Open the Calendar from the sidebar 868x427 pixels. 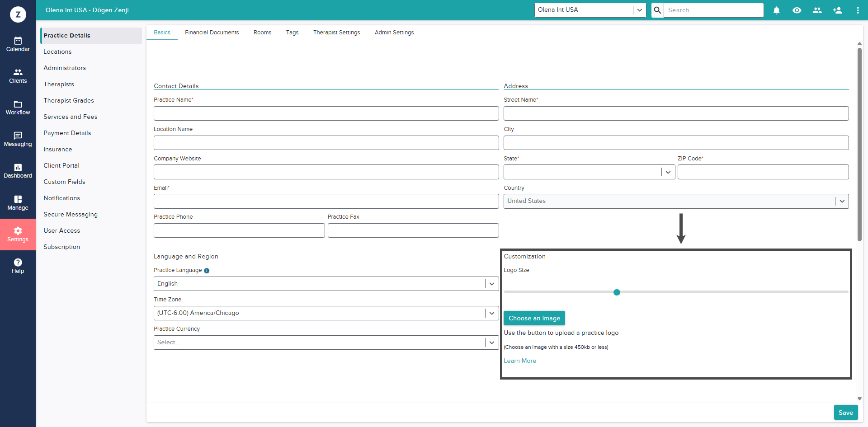click(x=18, y=44)
